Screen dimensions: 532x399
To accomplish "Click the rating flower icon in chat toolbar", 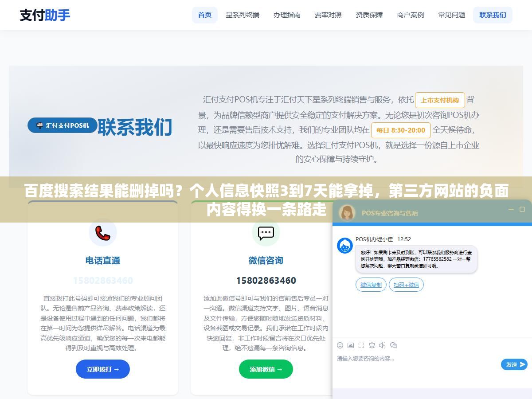I will pyautogui.click(x=372, y=345).
